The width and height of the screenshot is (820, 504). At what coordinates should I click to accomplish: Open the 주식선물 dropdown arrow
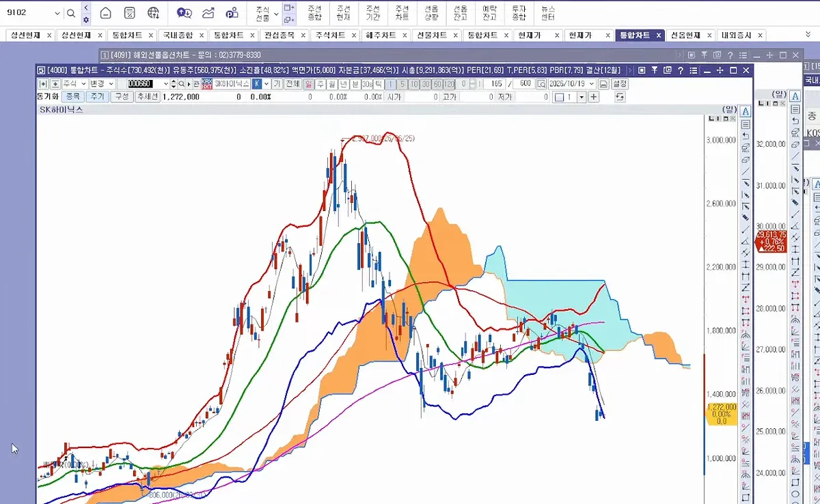[x=276, y=13]
